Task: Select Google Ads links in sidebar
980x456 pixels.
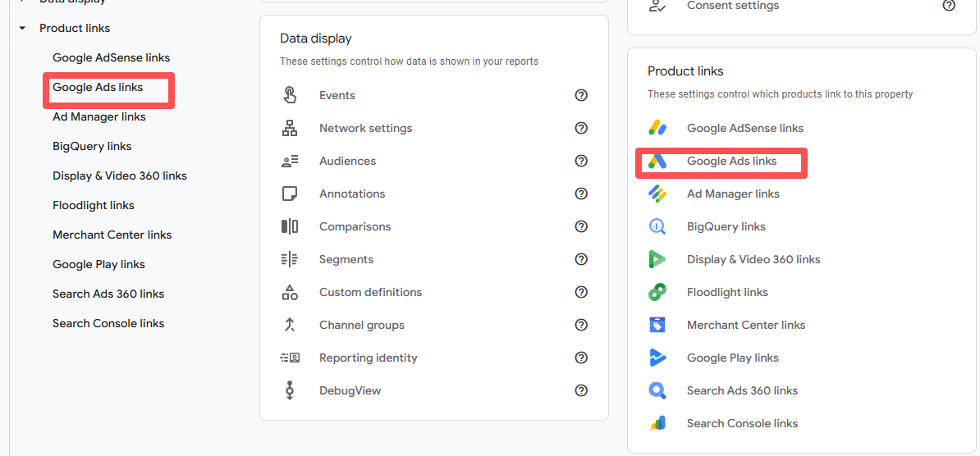Action: (x=98, y=88)
